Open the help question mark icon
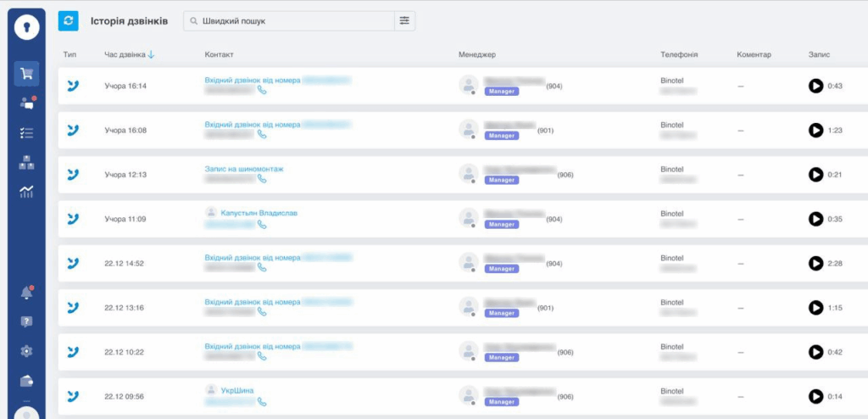 [26, 321]
